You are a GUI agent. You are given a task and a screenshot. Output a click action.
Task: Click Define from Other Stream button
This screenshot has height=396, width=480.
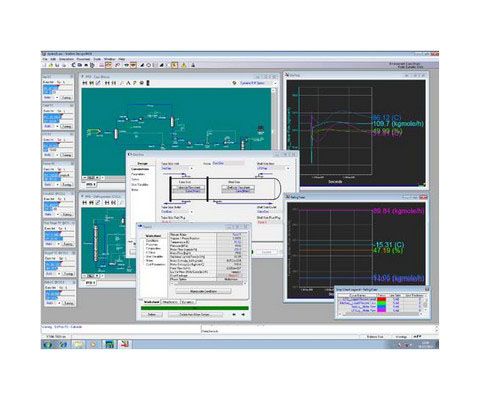click(195, 315)
